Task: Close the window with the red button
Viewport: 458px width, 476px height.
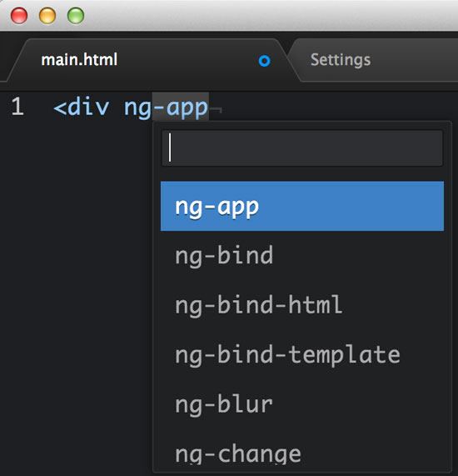Action: click(x=19, y=16)
